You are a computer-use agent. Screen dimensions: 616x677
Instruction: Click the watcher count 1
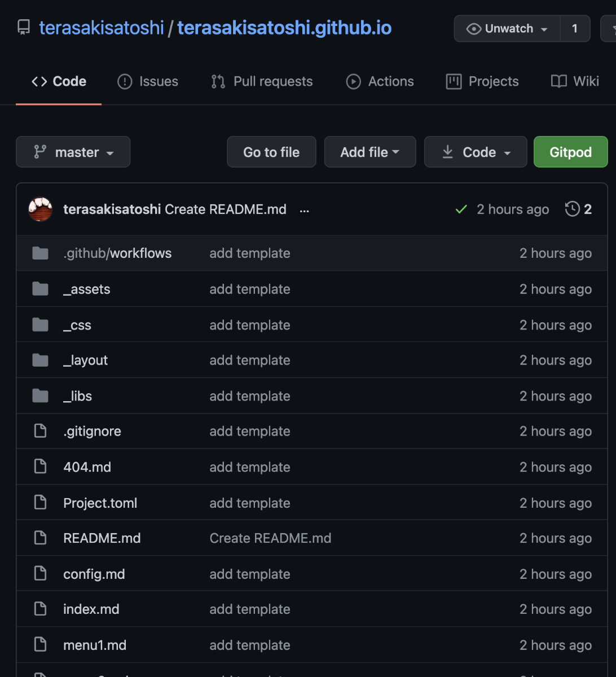tap(575, 29)
